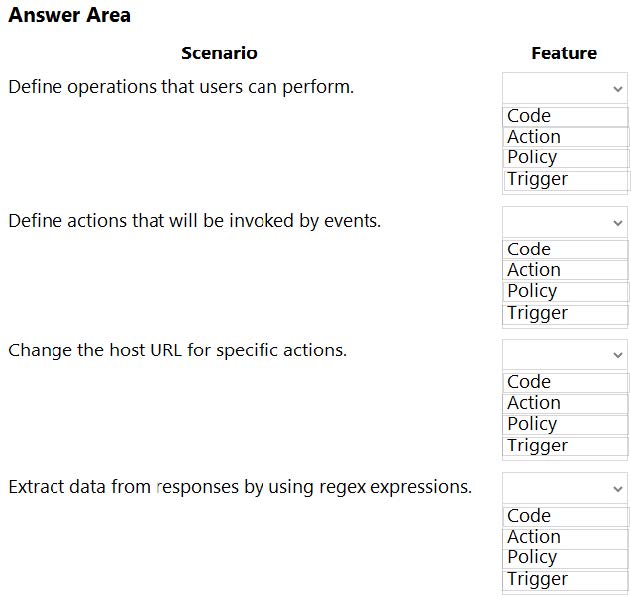Image resolution: width=631 pixels, height=598 pixels.
Task: Select 'Code' for the 'Define operations' scenario
Action: pos(565,116)
